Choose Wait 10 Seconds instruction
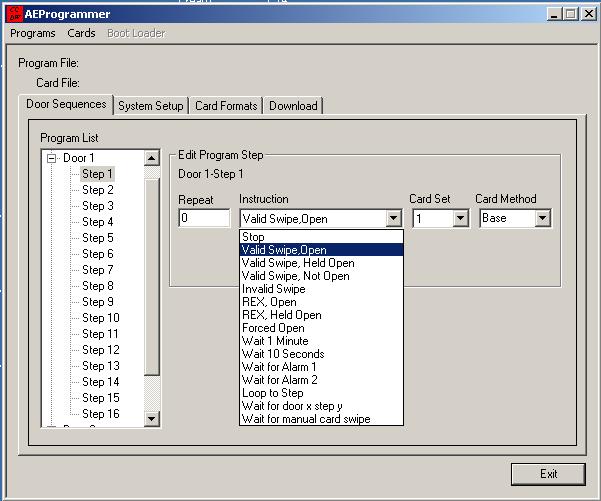This screenshot has width=601, height=501. (x=321, y=354)
